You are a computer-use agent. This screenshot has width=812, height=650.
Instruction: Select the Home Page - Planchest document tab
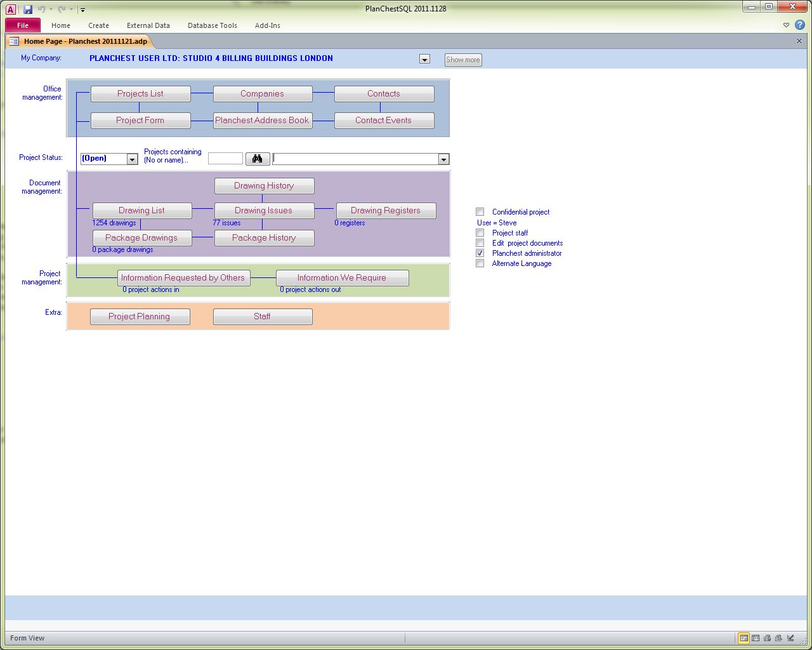[79, 41]
